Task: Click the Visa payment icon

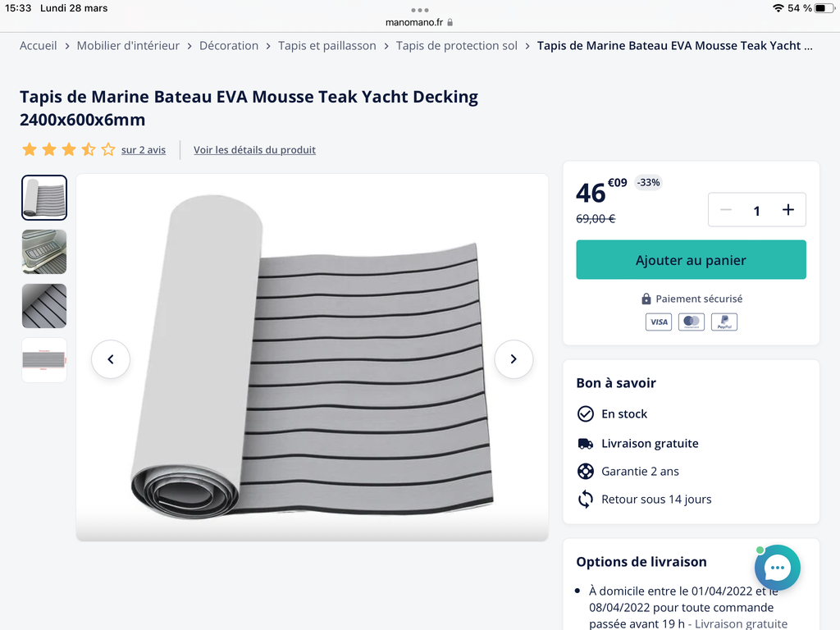Action: click(x=659, y=322)
